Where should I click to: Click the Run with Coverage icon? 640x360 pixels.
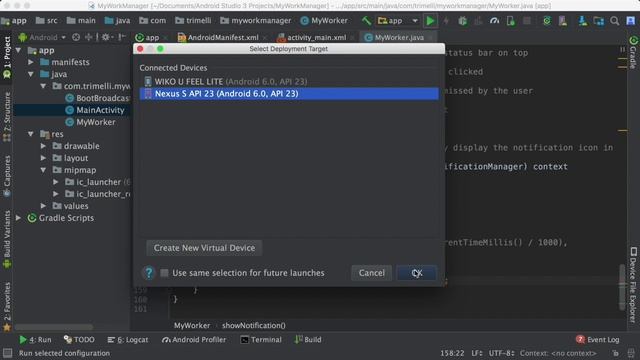[x=478, y=21]
